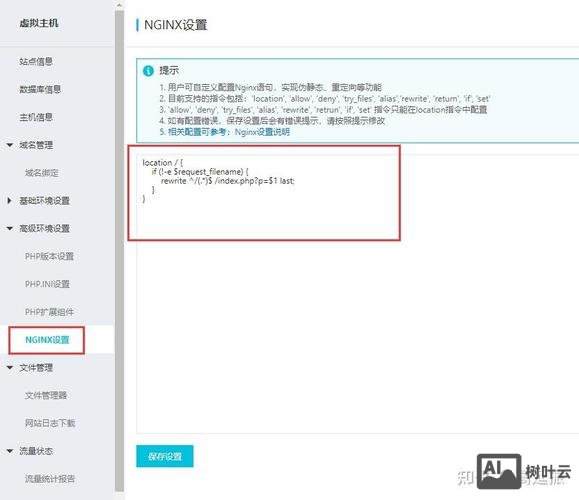Open 域名绑定 sub-item
Screen dimensions: 579x500
(x=42, y=173)
